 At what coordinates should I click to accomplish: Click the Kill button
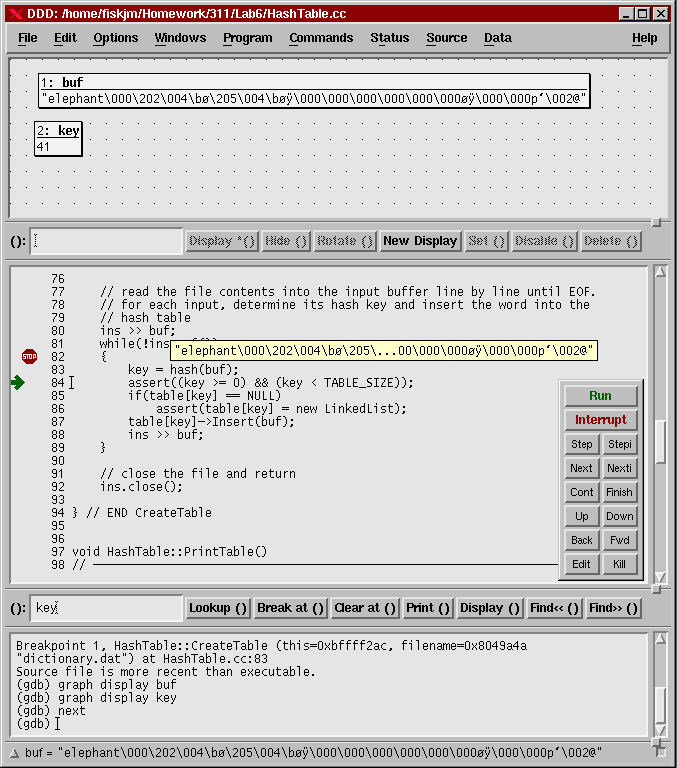click(619, 564)
